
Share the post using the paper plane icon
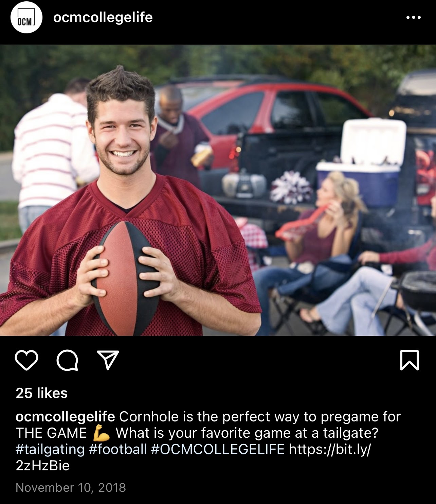(x=108, y=360)
